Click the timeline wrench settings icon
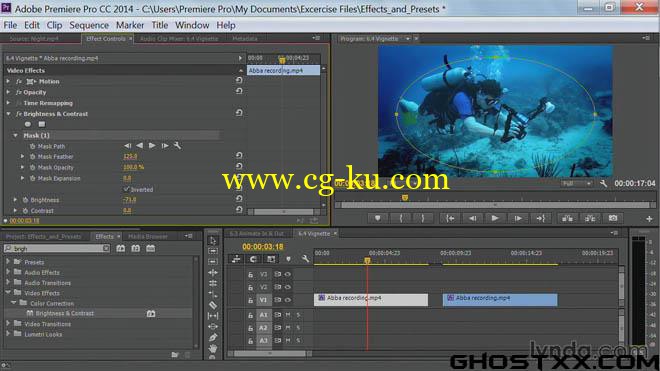Viewport: 660px width, 371px height. click(305, 259)
